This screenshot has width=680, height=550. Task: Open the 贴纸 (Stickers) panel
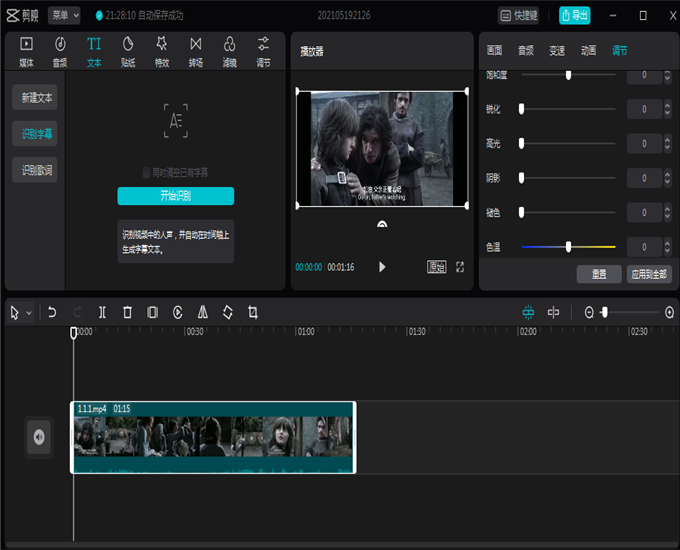(x=128, y=50)
